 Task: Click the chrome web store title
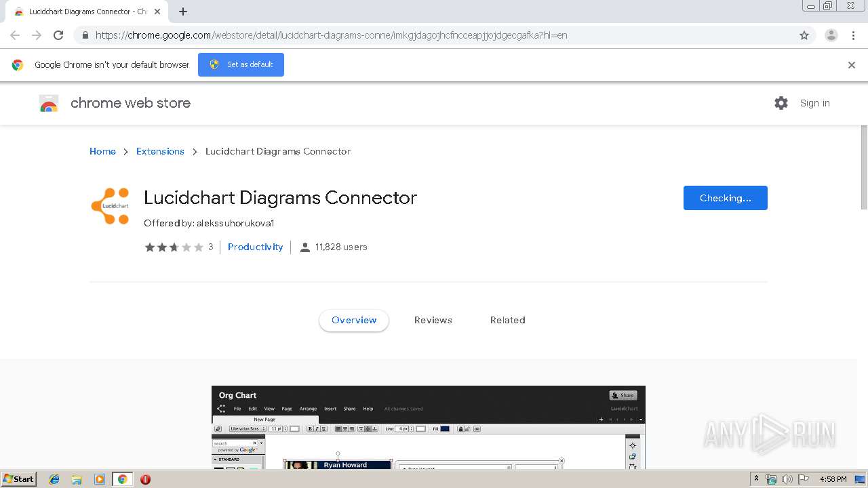coord(130,103)
